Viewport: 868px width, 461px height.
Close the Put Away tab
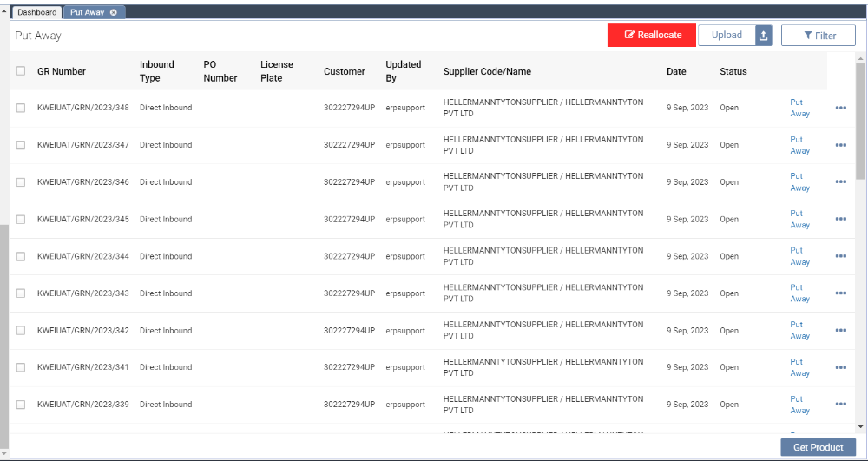coord(114,12)
